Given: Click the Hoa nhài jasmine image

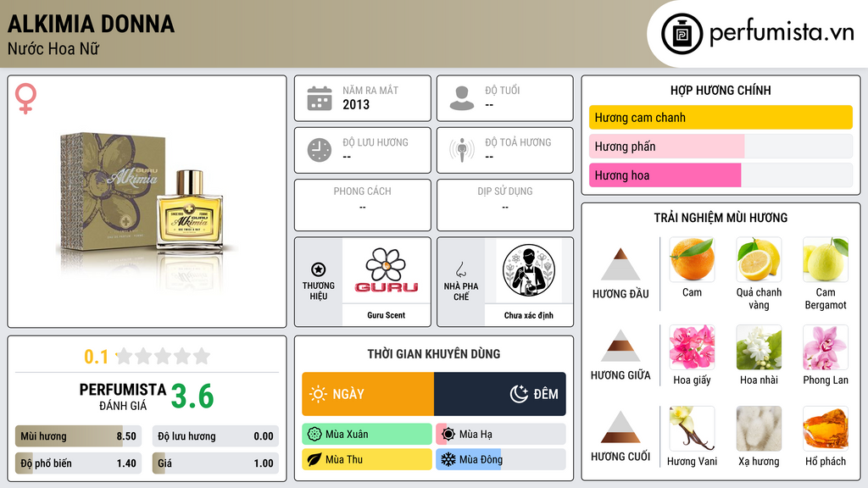Looking at the screenshot, I should point(759,347).
